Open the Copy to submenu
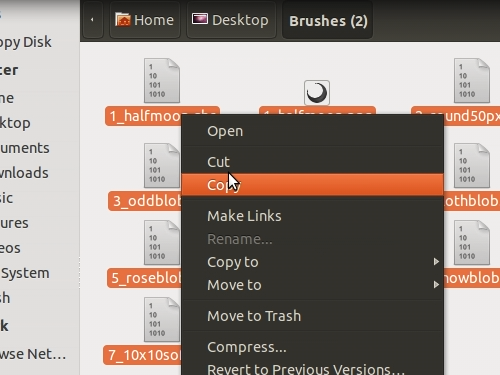This screenshot has height=375, width=500. click(312, 262)
